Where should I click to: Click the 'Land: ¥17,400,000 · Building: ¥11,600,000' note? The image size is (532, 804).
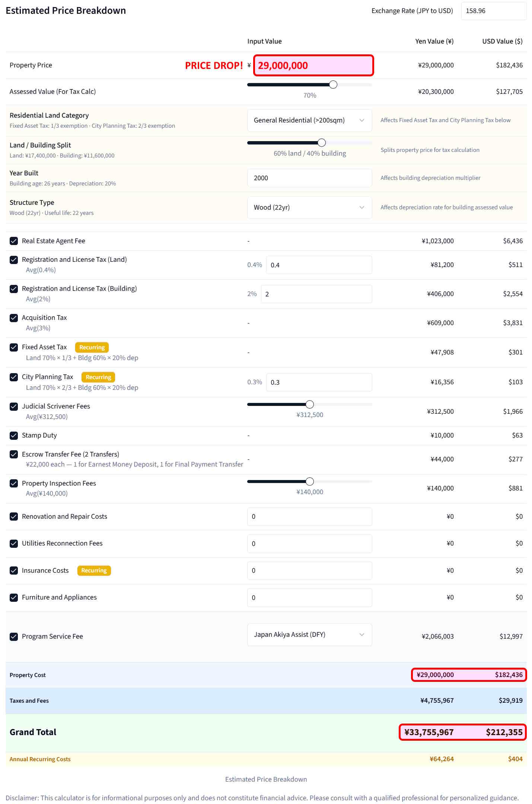coord(62,156)
